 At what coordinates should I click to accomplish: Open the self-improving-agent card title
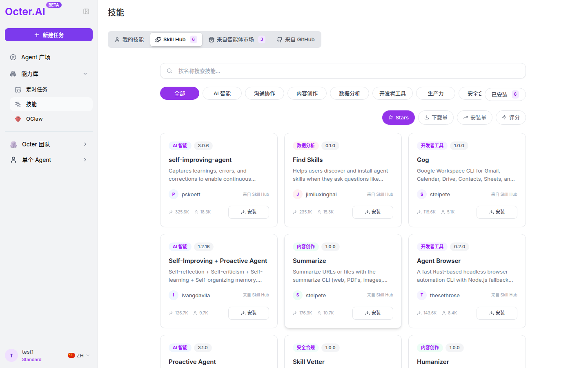200,160
